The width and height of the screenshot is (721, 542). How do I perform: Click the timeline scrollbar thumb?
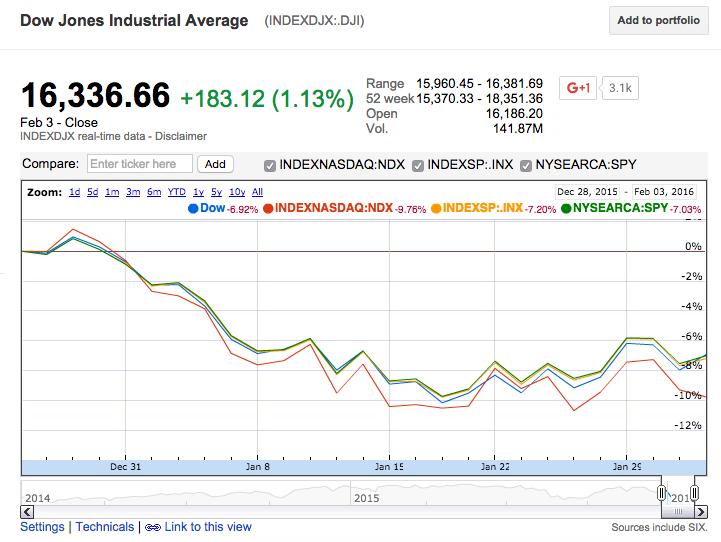click(x=678, y=512)
